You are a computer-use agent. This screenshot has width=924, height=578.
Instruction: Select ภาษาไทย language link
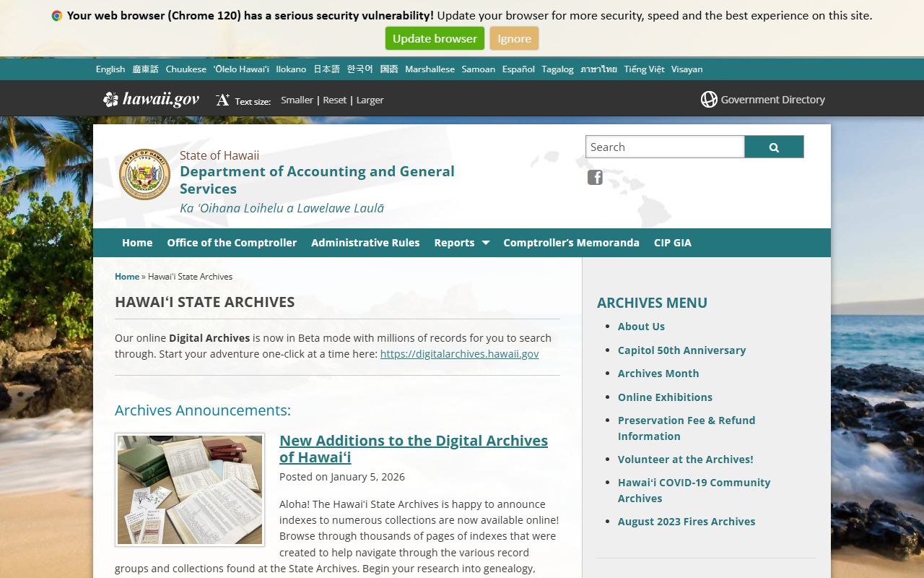(x=598, y=69)
